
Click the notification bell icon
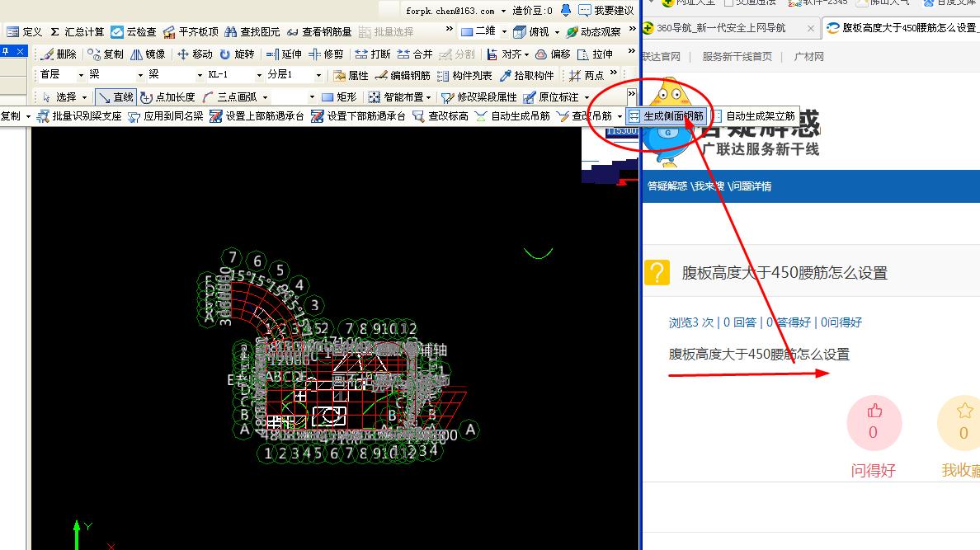coord(566,10)
